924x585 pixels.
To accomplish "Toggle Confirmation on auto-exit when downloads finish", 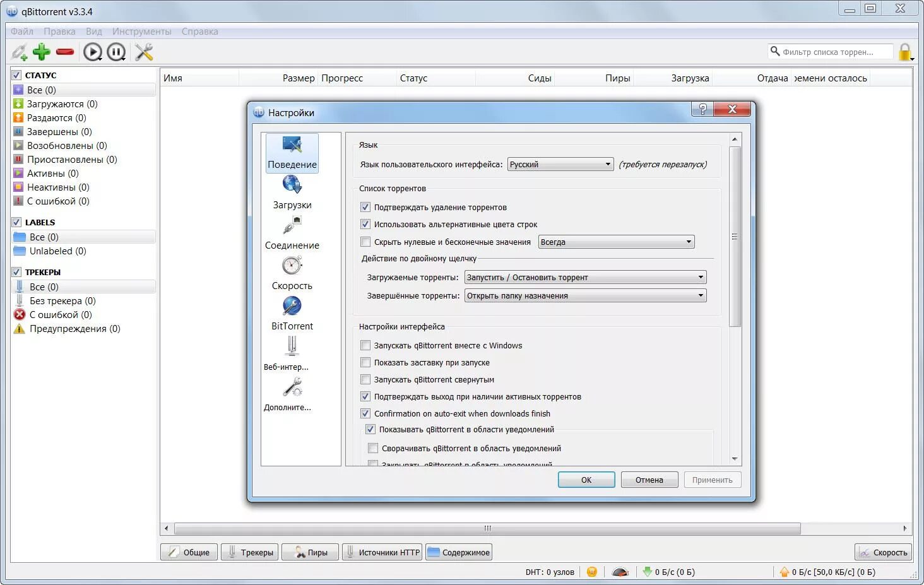I will (x=365, y=413).
